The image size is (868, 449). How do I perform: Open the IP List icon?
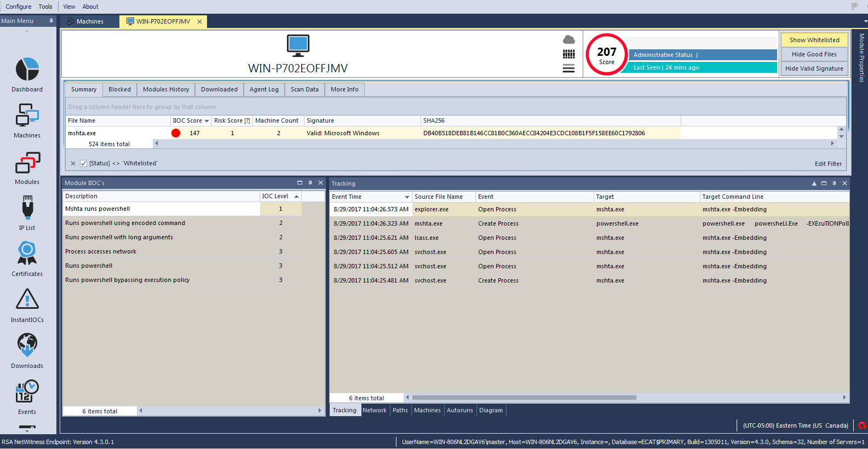click(27, 209)
